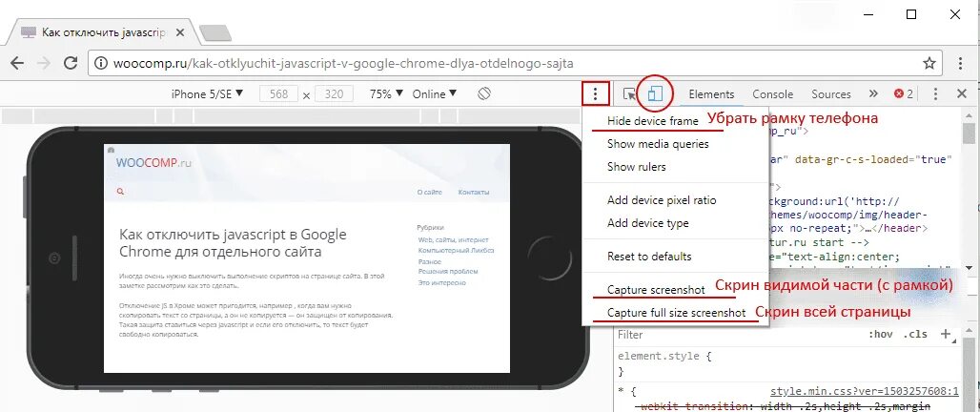
Task: Choose Add device pixel ratio
Action: pyautogui.click(x=662, y=200)
